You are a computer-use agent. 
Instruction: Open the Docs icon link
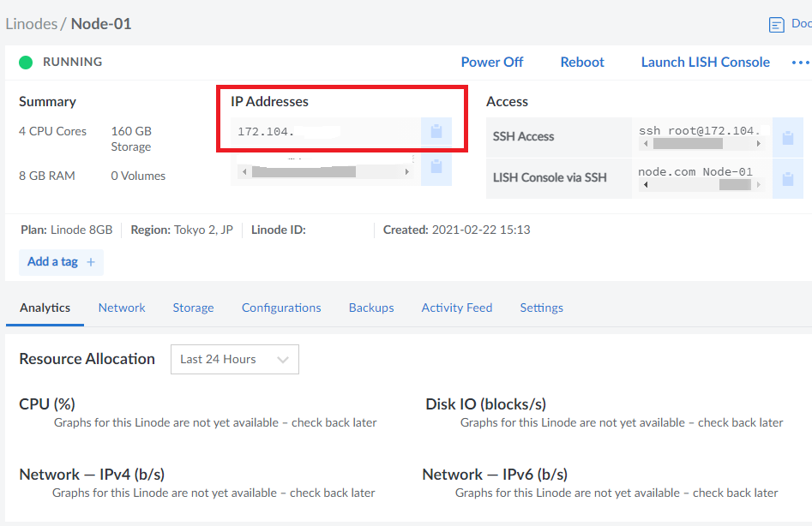pyautogui.click(x=777, y=25)
